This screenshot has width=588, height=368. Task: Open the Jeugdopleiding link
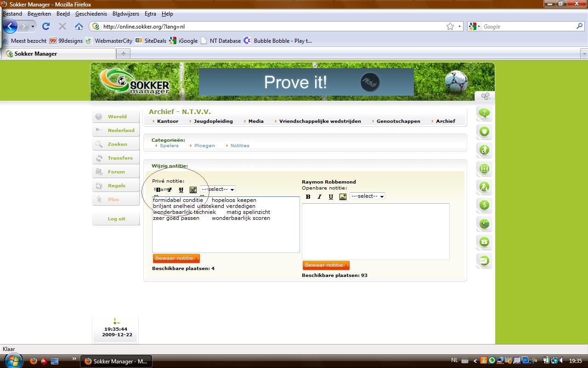pos(213,121)
